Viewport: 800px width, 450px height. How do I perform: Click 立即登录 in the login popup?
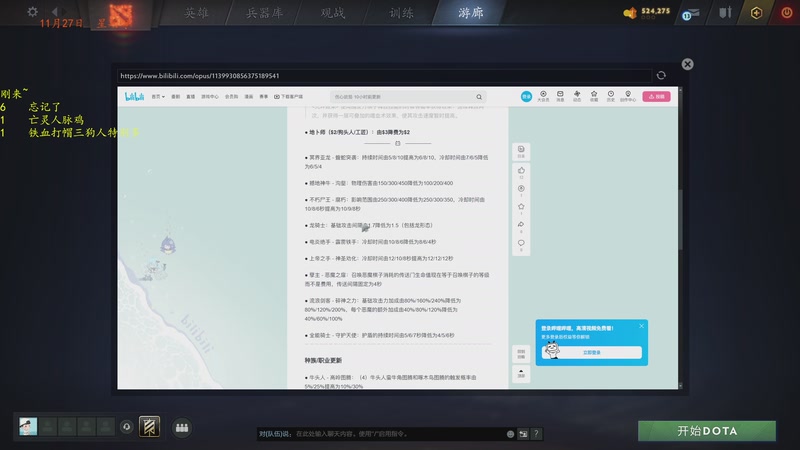click(592, 353)
